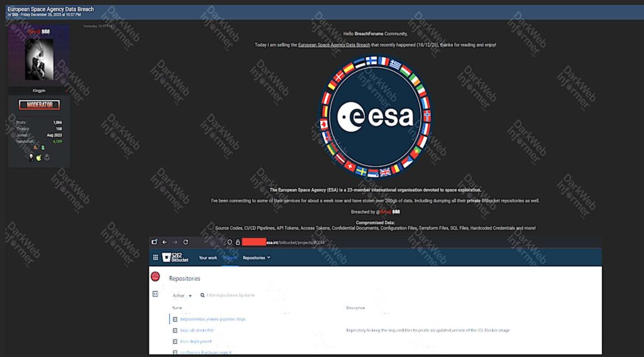Click the @888 breached-by mention
This screenshot has height=357, width=644.
tap(387, 212)
